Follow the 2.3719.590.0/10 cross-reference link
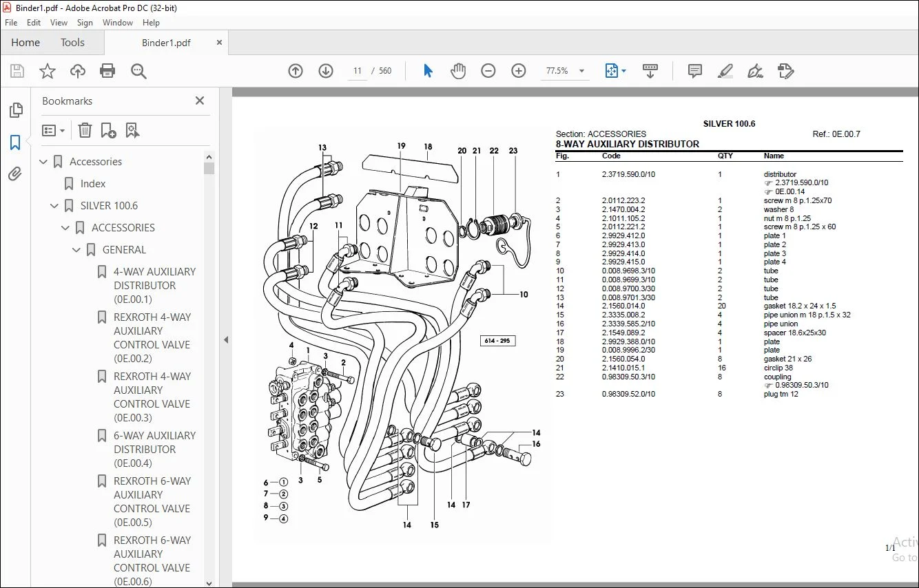The image size is (919, 588). pos(802,183)
